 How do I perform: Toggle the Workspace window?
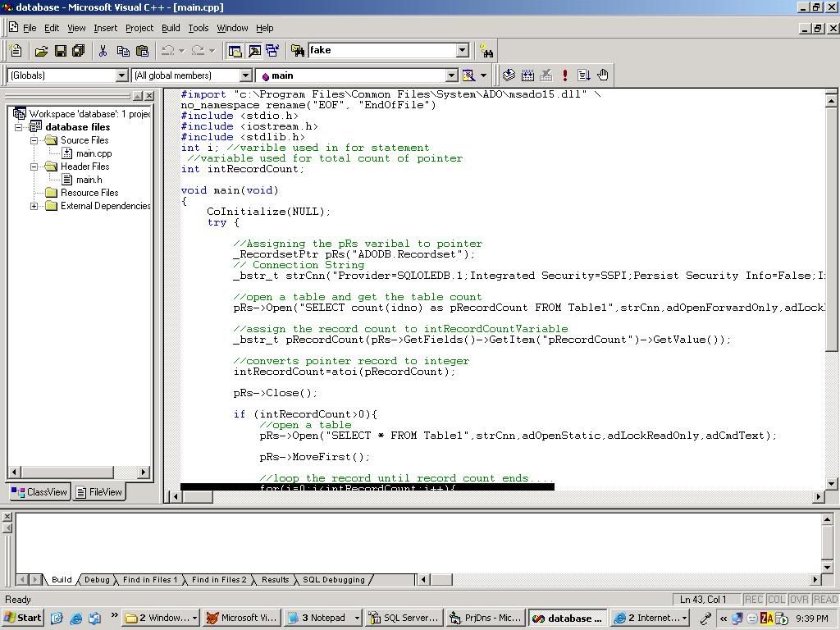click(235, 51)
